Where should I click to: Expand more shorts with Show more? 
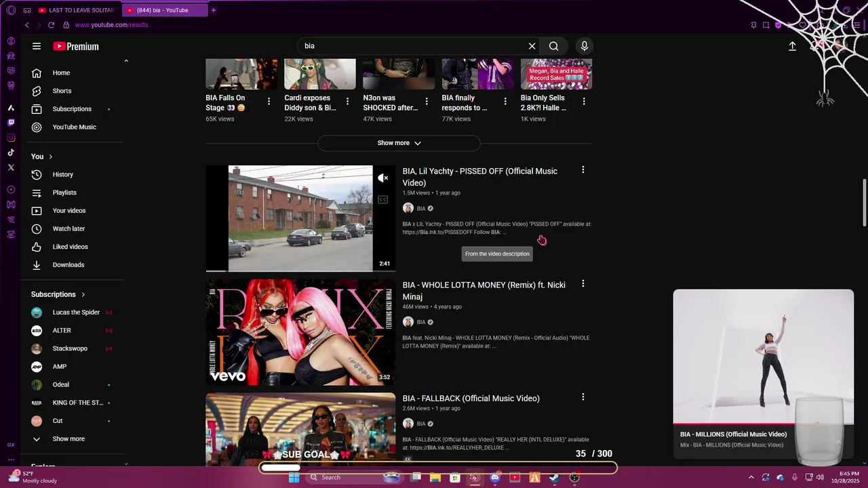399,143
